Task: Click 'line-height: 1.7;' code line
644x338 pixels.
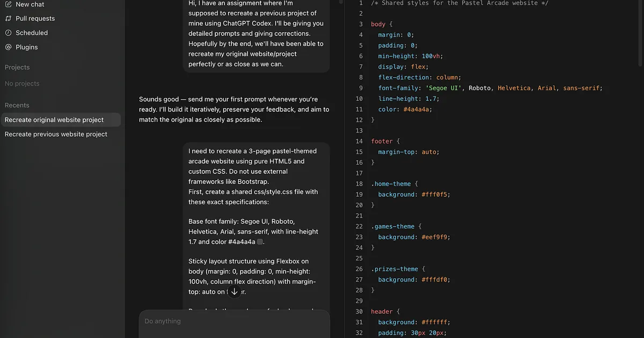Action: tap(408, 99)
